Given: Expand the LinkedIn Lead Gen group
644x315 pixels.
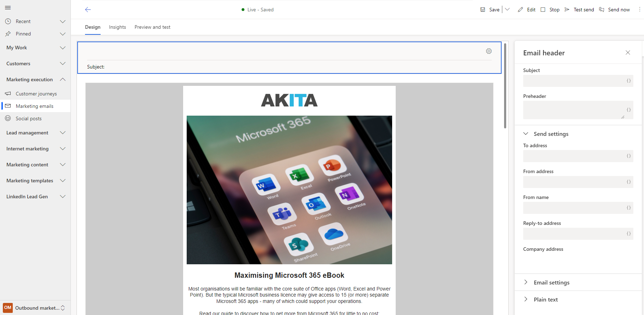Looking at the screenshot, I should coord(63,197).
